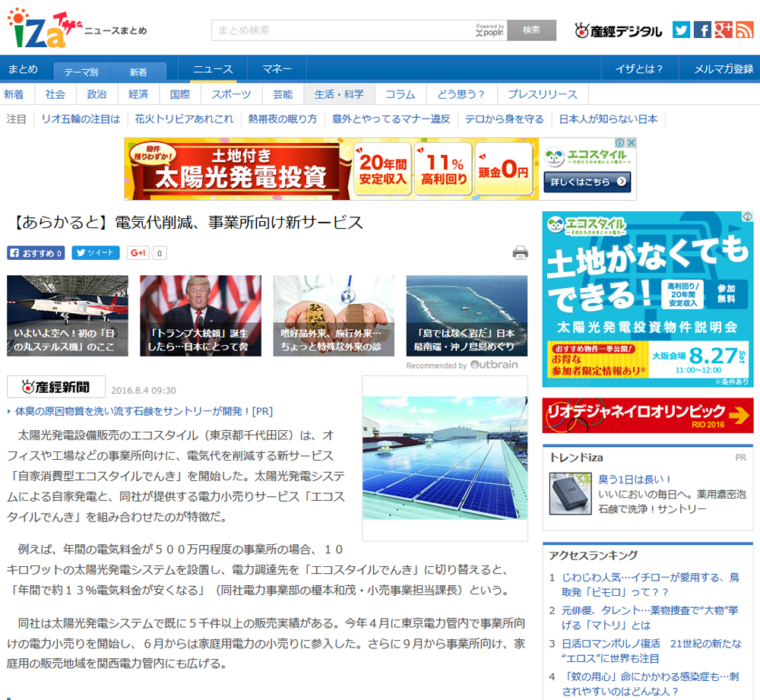Open ranking 3 日活ロマンポルノ復活 article
Image resolution: width=760 pixels, height=700 pixels.
[x=651, y=651]
